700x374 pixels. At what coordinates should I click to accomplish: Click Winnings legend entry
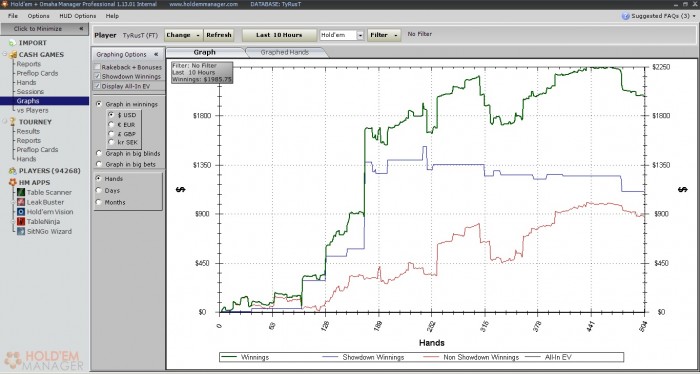click(245, 357)
